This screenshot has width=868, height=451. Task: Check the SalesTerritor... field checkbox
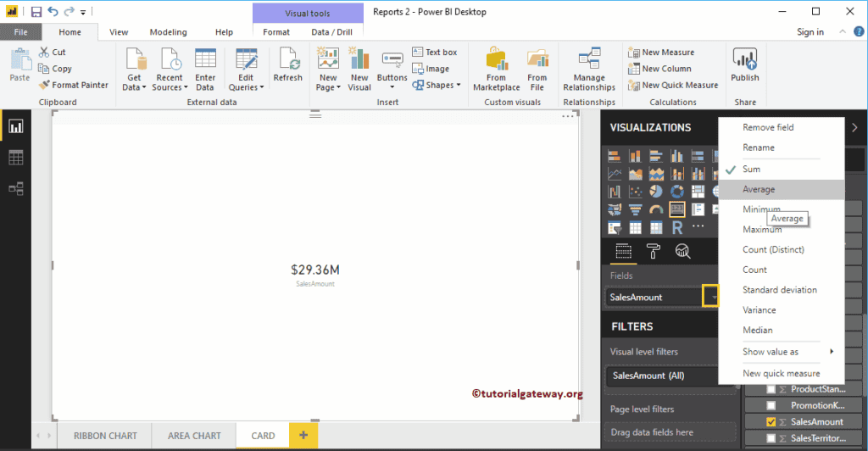771,438
